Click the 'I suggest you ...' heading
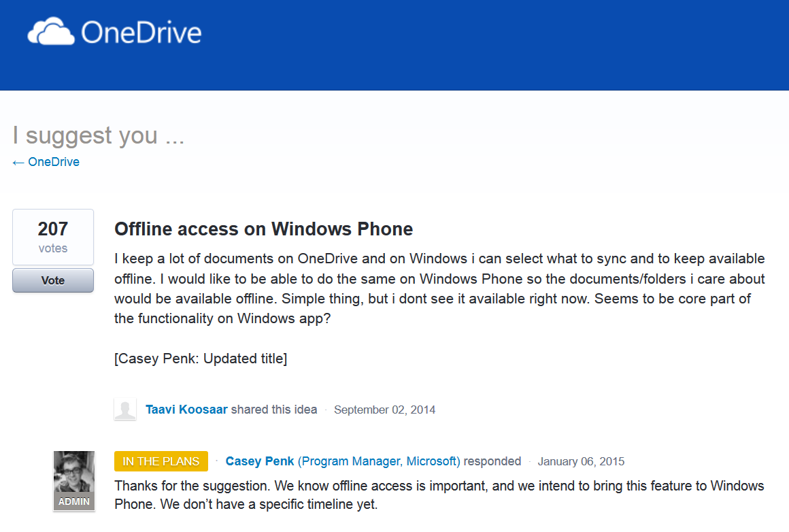The image size is (789, 532). [x=99, y=135]
